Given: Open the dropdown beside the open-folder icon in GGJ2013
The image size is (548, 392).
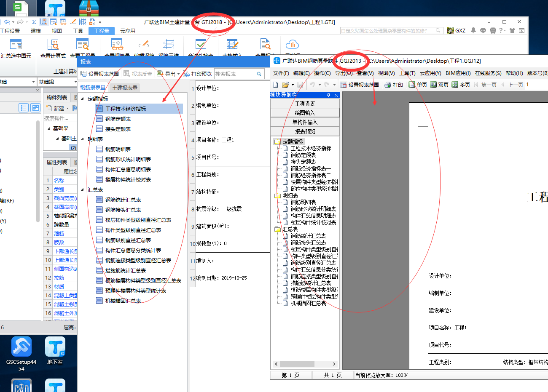Looking at the screenshot, I should pyautogui.click(x=292, y=85).
